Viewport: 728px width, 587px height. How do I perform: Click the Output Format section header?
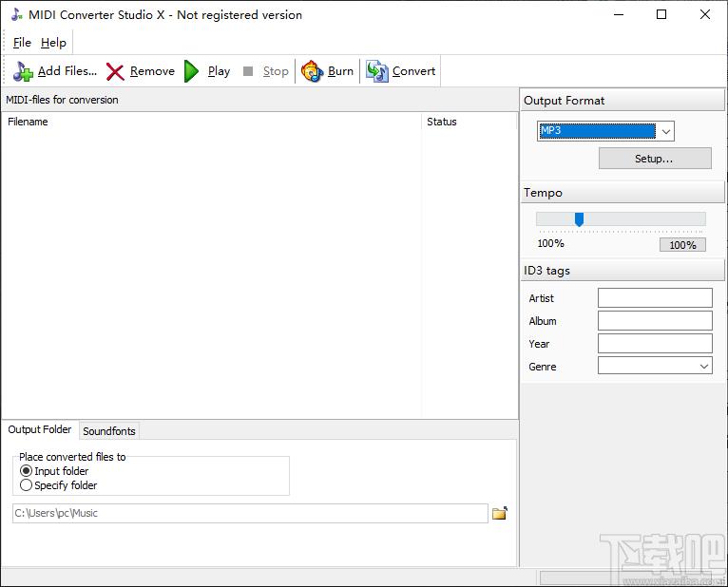click(x=623, y=101)
